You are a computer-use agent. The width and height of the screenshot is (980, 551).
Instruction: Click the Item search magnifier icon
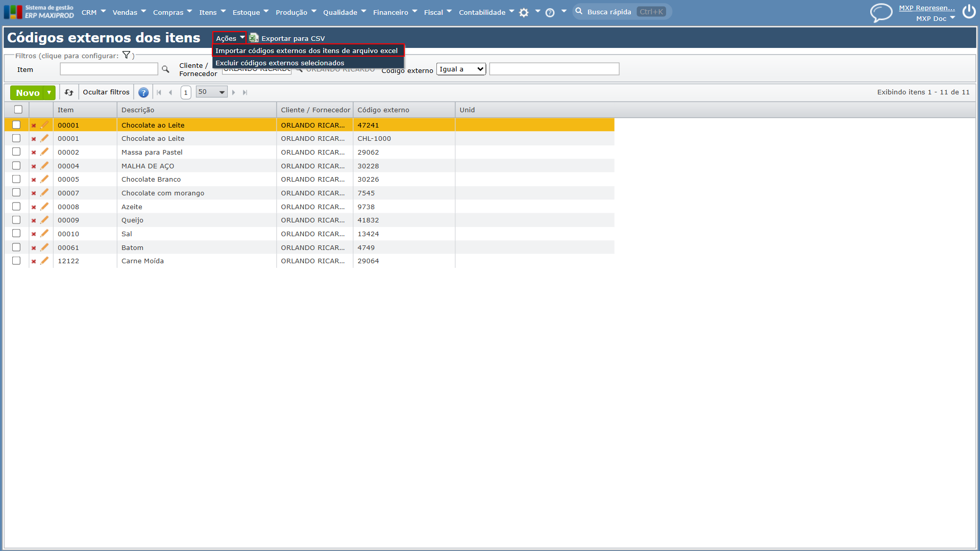pos(165,69)
